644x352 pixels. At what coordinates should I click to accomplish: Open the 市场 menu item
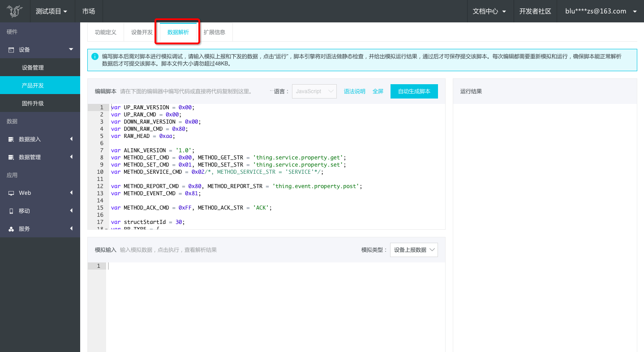89,11
